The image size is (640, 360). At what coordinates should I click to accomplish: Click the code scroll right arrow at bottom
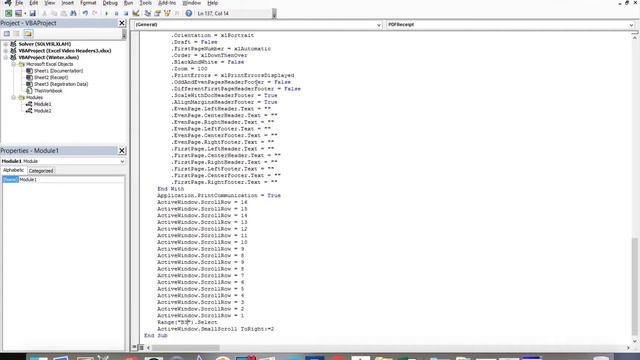(x=628, y=348)
